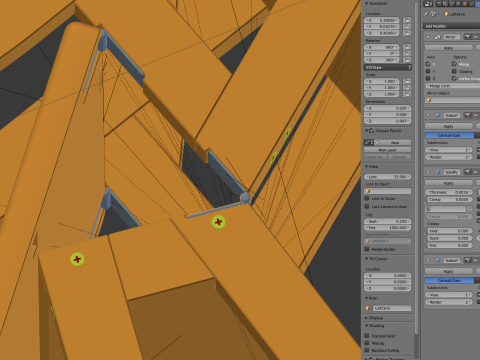This screenshot has height=360, width=480.
Task: Enable Backface Culling checkbox
Action: (x=367, y=350)
